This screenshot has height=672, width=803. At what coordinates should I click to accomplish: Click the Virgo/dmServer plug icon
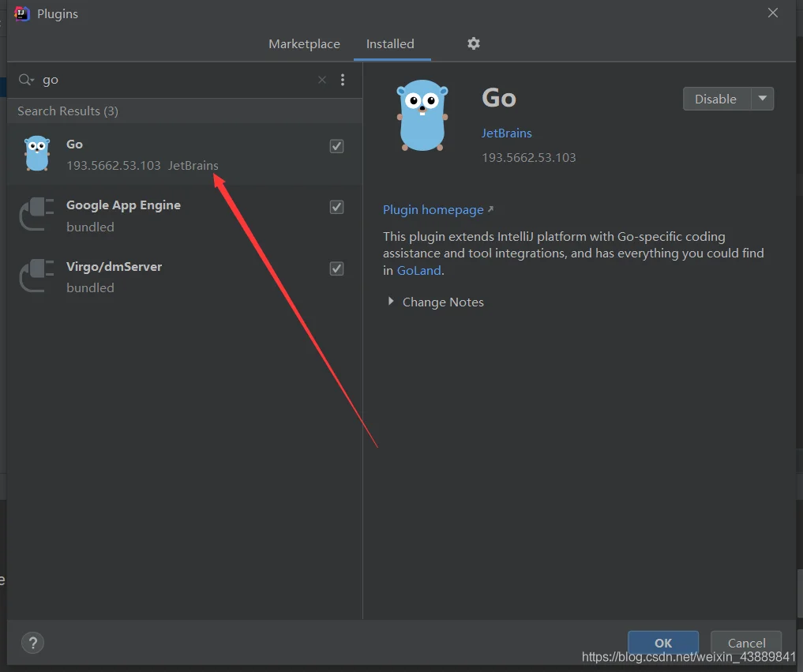click(36, 276)
